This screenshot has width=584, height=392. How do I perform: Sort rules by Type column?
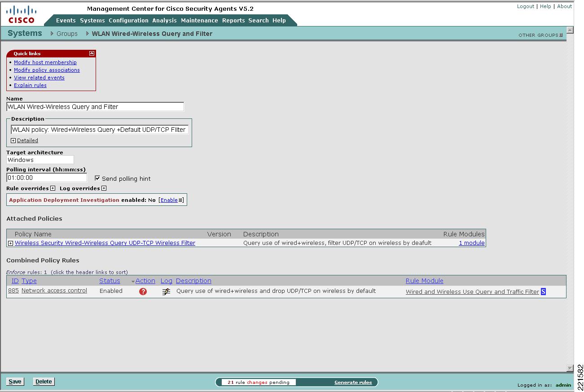(29, 281)
